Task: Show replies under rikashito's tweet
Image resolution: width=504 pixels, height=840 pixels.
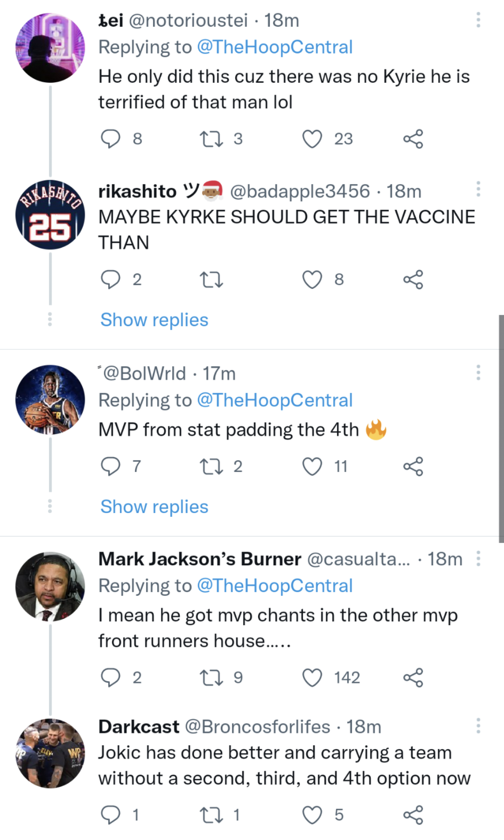Action: click(x=154, y=320)
